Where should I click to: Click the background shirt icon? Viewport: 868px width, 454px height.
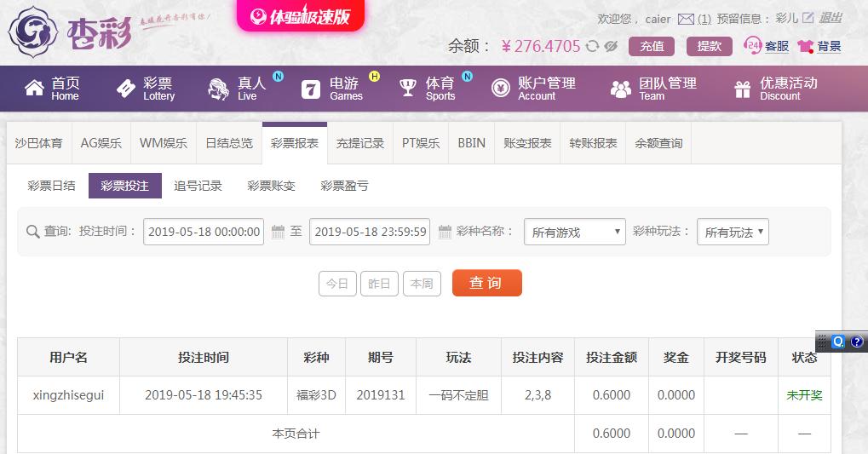(x=806, y=46)
